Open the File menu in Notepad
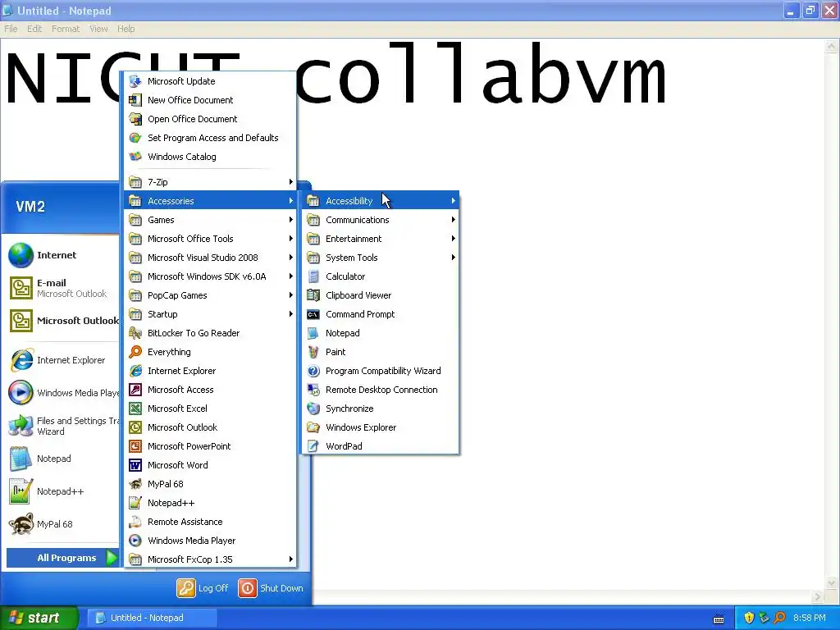Viewport: 840px width, 630px height. point(11,29)
